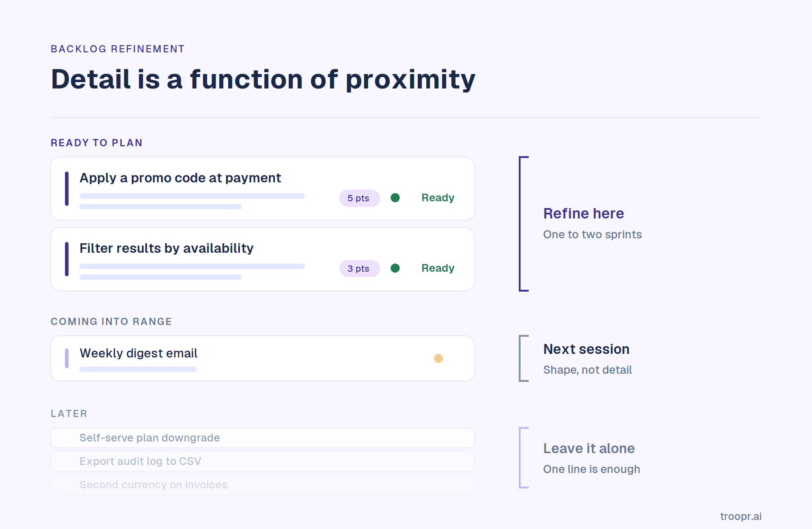812x529 pixels.
Task: Select the Second currency on invoices row
Action: pyautogui.click(x=263, y=485)
